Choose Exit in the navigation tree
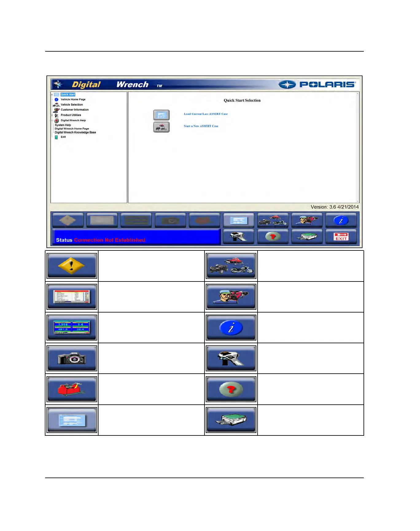This screenshot has width=420, height=531. tap(63, 137)
